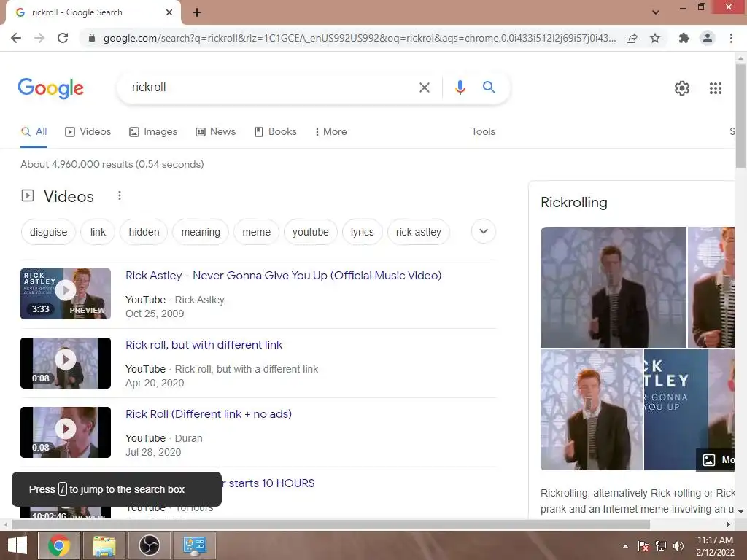The width and height of the screenshot is (747, 560).
Task: Filter videos by the meaning chip
Action: click(x=201, y=232)
